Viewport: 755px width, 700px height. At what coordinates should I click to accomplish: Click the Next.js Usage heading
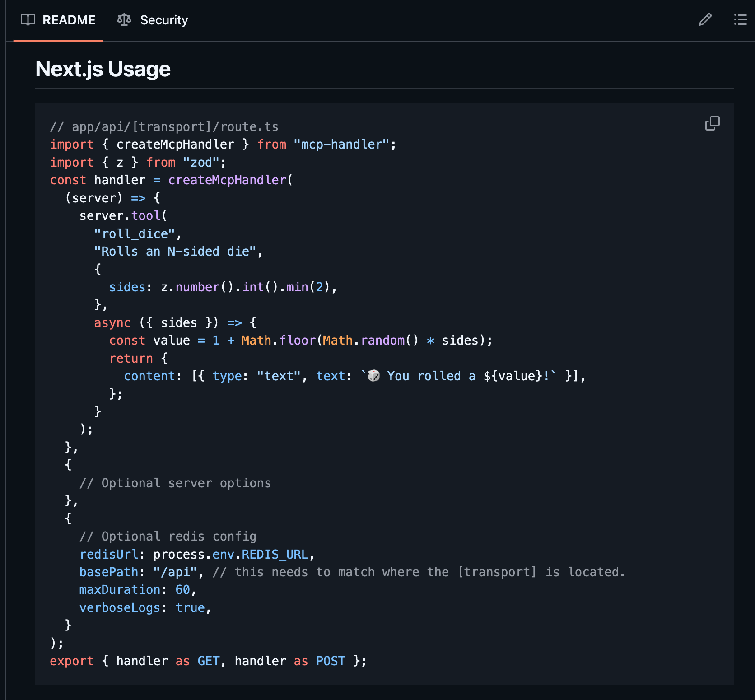click(103, 69)
